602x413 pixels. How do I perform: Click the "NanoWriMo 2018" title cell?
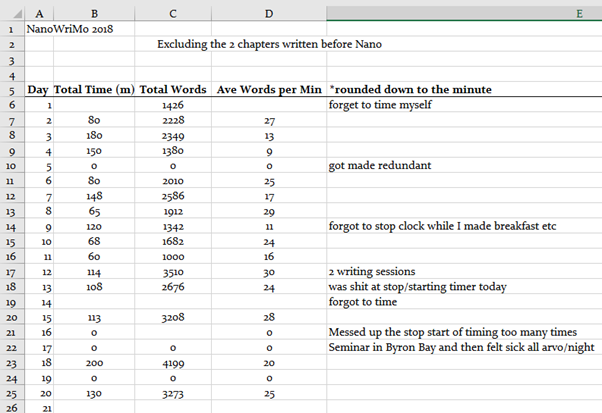click(70, 28)
